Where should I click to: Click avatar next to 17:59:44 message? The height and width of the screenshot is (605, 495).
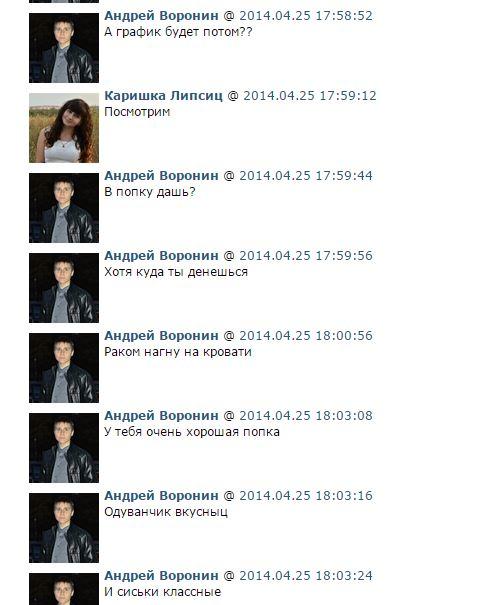(x=64, y=208)
